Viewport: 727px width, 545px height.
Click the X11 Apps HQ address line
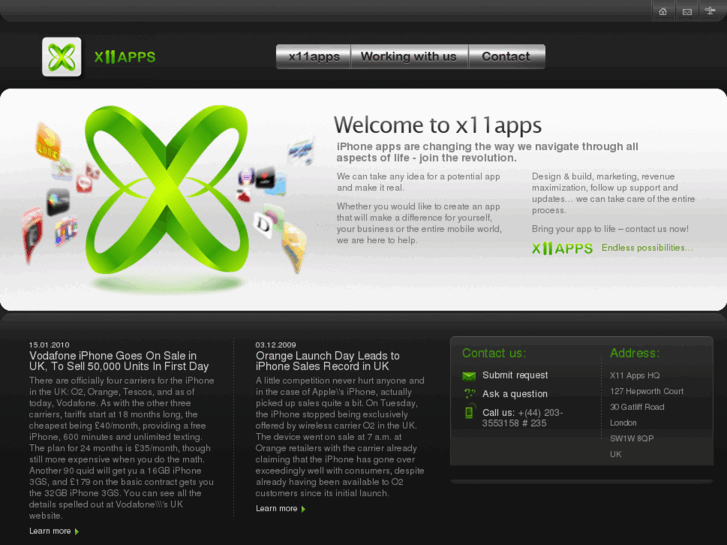coord(635,376)
